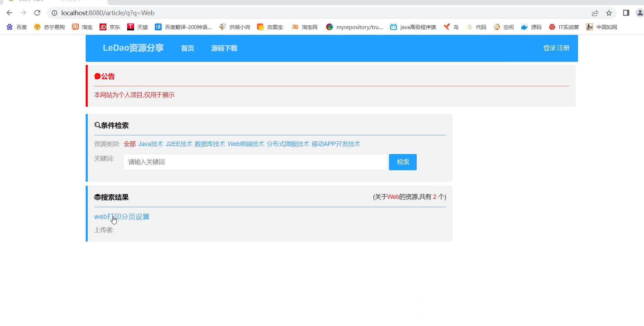Go to the 首页 nav item
This screenshot has width=644, height=326.
[x=188, y=48]
